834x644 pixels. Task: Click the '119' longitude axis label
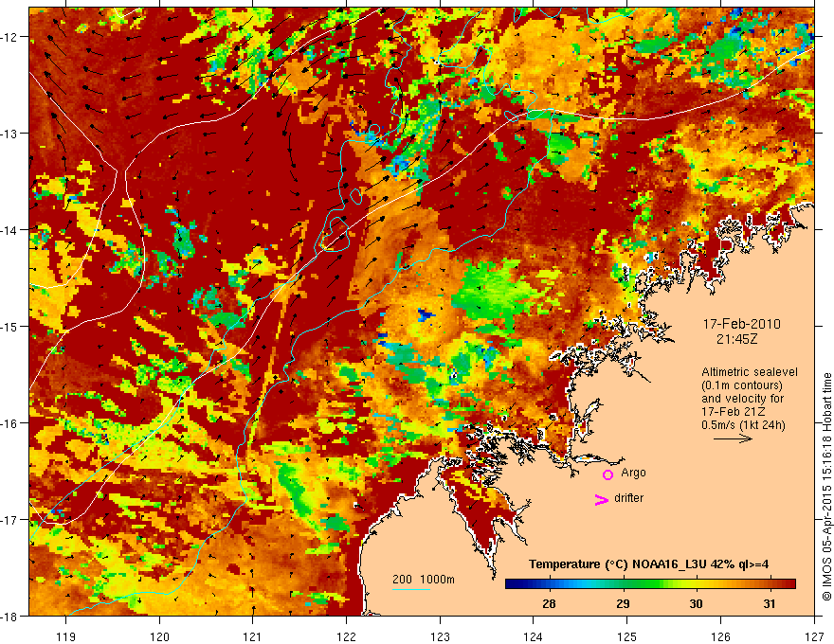pos(66,636)
